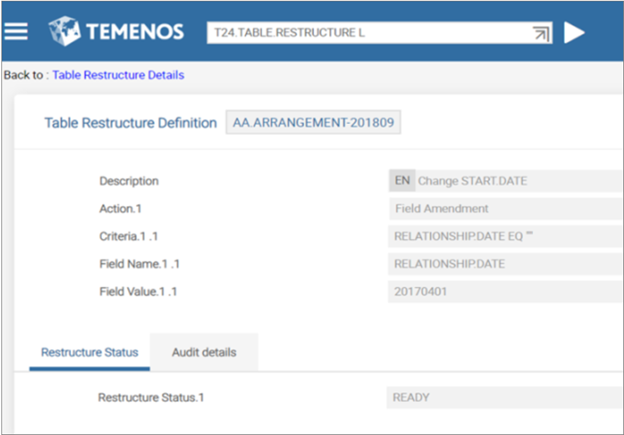The width and height of the screenshot is (624, 435).
Task: Select the Field Amendment action field
Action: pos(503,209)
